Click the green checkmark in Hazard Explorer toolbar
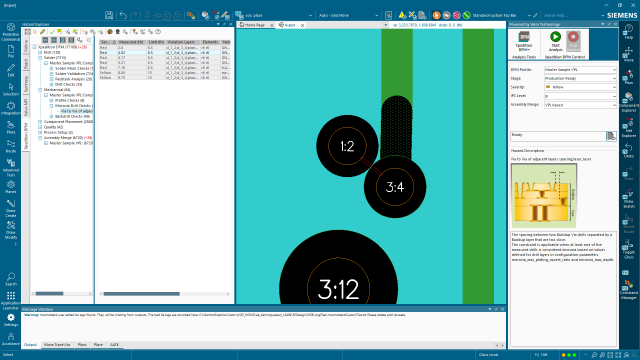The width and height of the screenshot is (640, 360). (x=52, y=32)
